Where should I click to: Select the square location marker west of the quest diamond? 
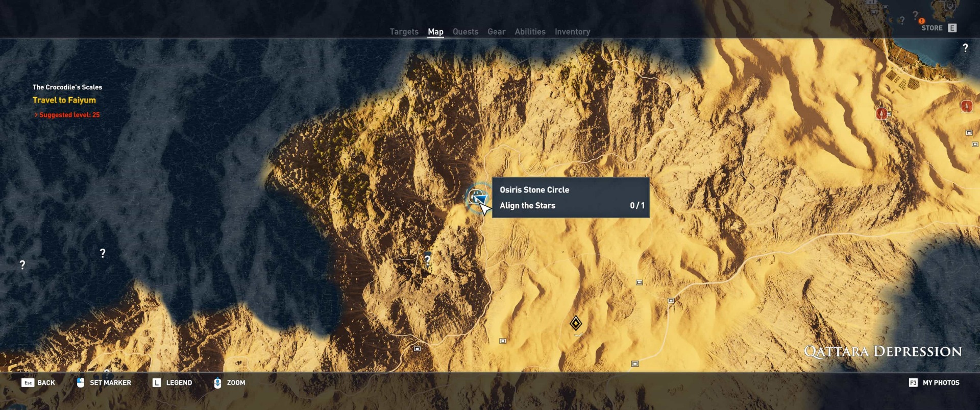[503, 341]
